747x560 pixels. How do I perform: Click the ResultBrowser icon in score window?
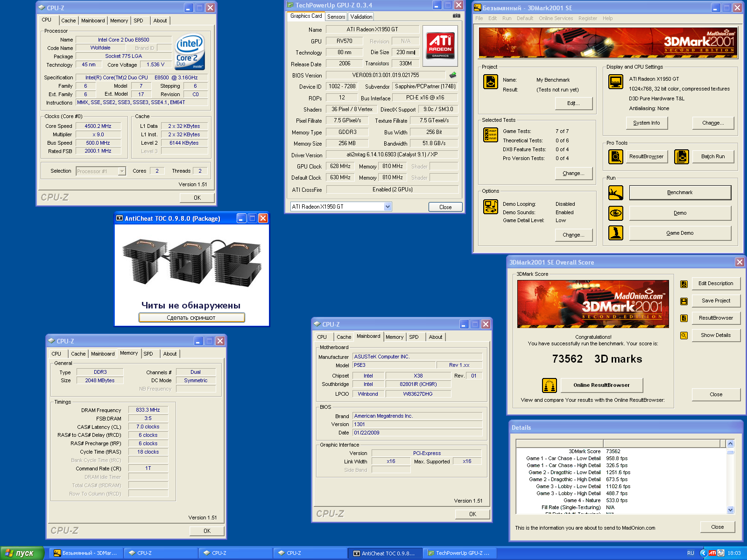pos(684,318)
